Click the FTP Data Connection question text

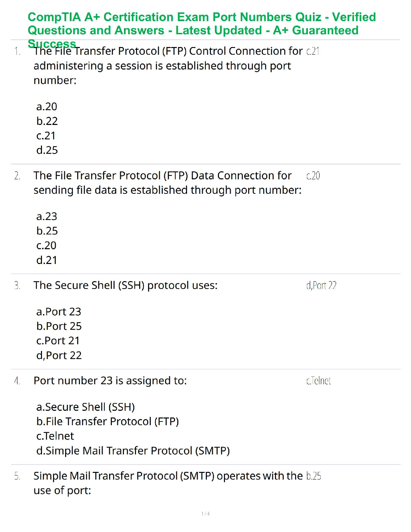pyautogui.click(x=167, y=183)
